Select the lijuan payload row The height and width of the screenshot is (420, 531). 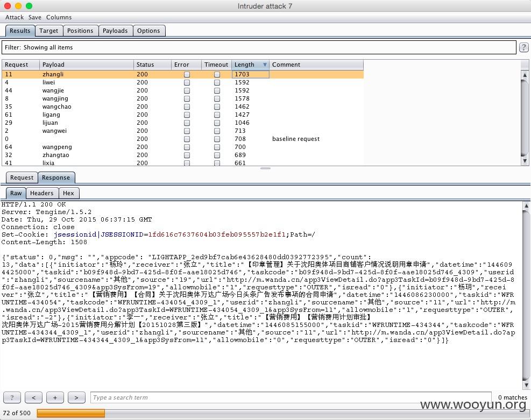pyautogui.click(x=183, y=123)
